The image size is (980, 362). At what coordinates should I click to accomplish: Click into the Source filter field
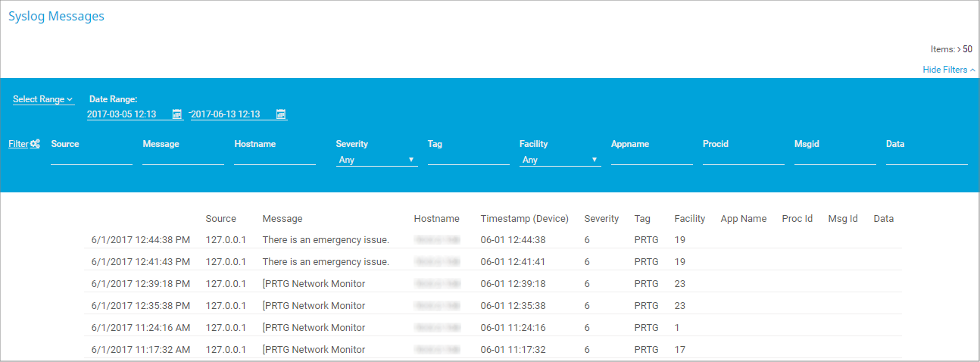point(91,159)
